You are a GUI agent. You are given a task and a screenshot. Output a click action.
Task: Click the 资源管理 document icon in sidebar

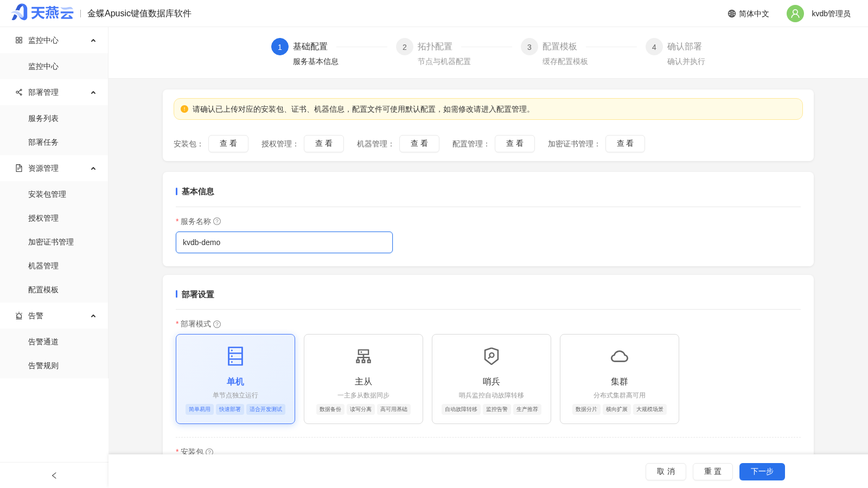coord(19,168)
